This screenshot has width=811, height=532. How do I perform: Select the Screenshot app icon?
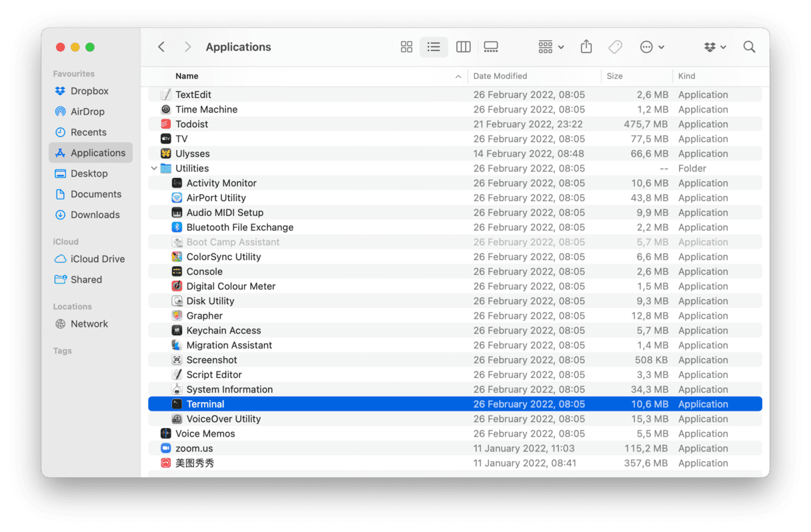177,360
